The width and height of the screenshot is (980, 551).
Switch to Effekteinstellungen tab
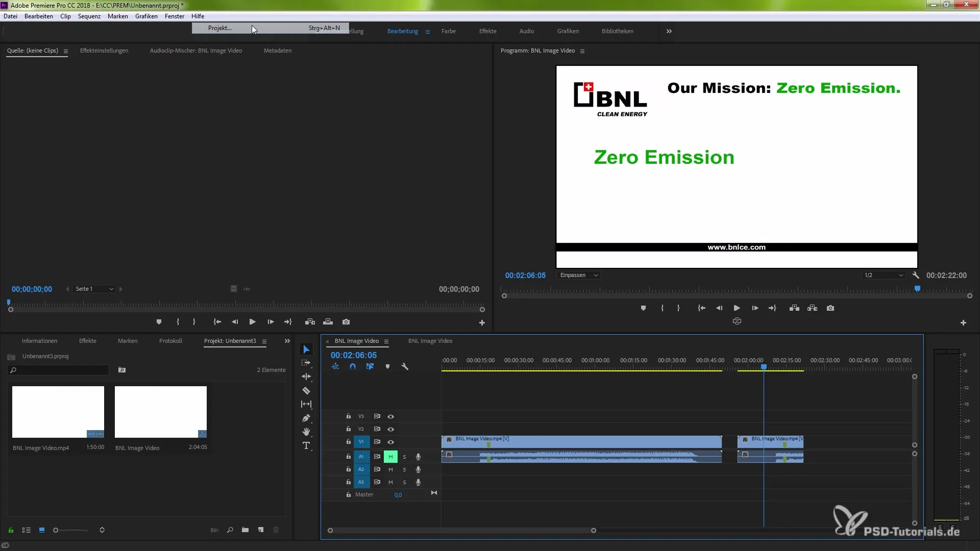[x=104, y=51]
